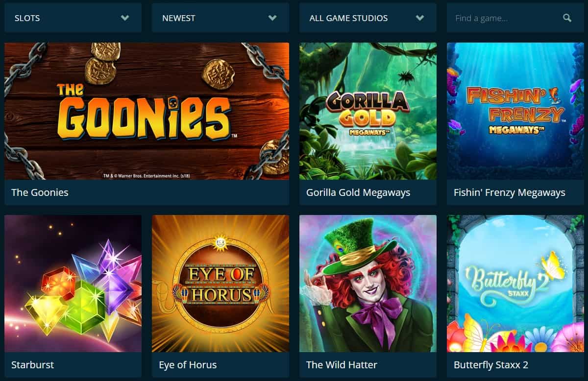Viewport: 588px width, 381px height.
Task: Click the Gorilla Gold Megaways title
Action: (358, 192)
